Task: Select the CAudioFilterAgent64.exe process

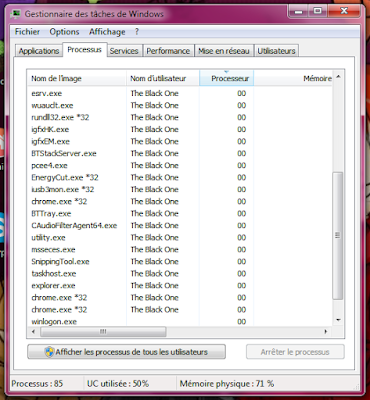Action: point(180,225)
